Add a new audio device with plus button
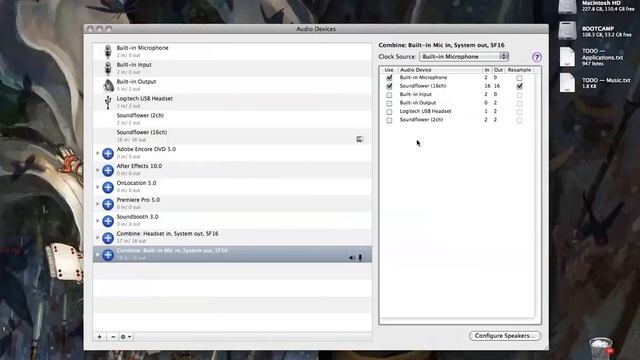Viewport: 640px width, 360px height. tap(100, 337)
